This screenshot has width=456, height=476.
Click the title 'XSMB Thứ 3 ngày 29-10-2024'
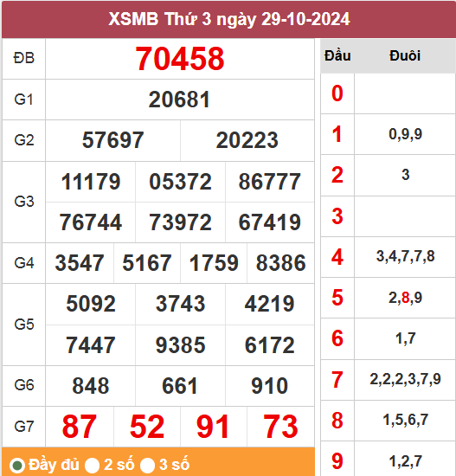[229, 19]
